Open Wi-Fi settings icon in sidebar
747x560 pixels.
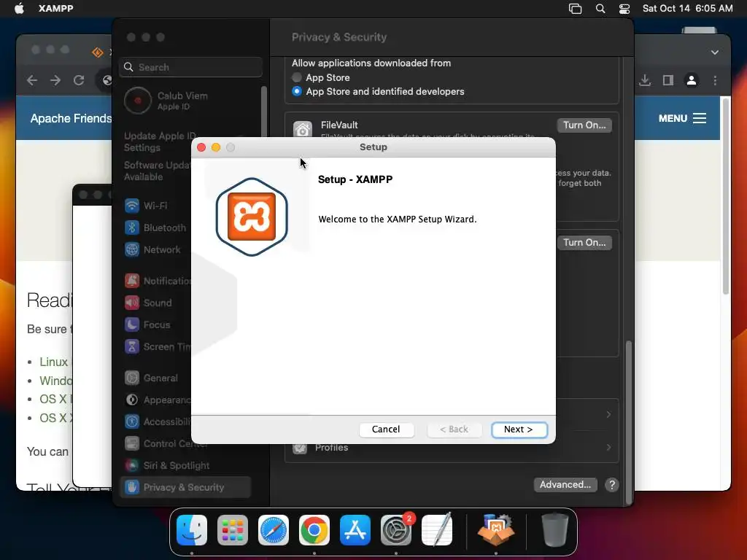[x=132, y=206]
